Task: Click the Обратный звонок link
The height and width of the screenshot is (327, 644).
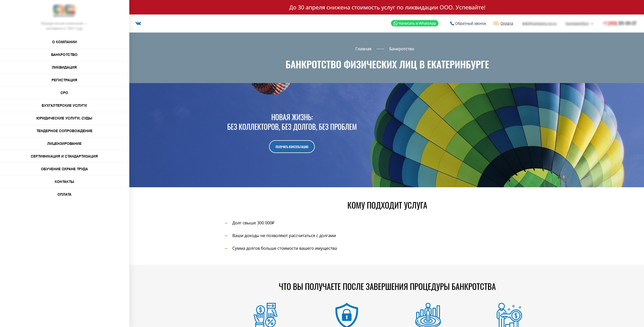Action: click(470, 23)
